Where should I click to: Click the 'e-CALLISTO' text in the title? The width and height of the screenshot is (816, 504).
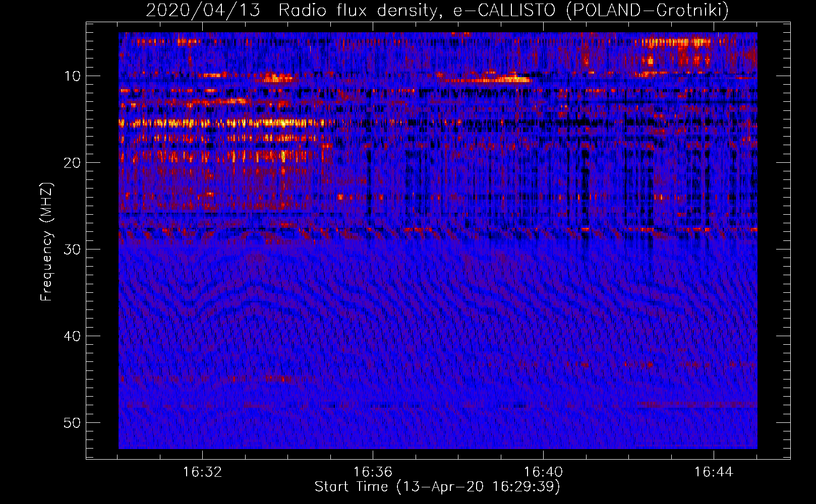pyautogui.click(x=504, y=10)
